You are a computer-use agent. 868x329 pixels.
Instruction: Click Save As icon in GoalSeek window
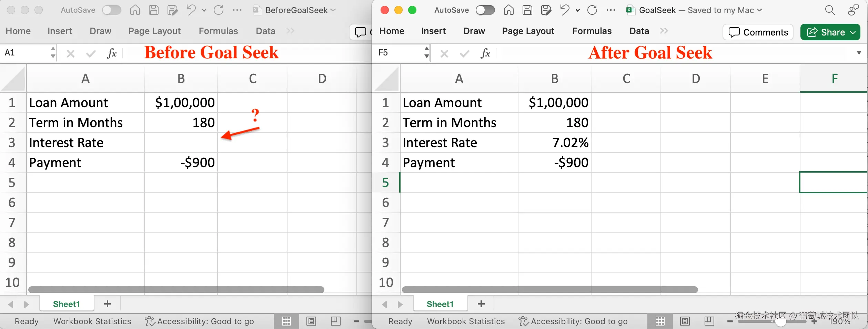pyautogui.click(x=546, y=10)
